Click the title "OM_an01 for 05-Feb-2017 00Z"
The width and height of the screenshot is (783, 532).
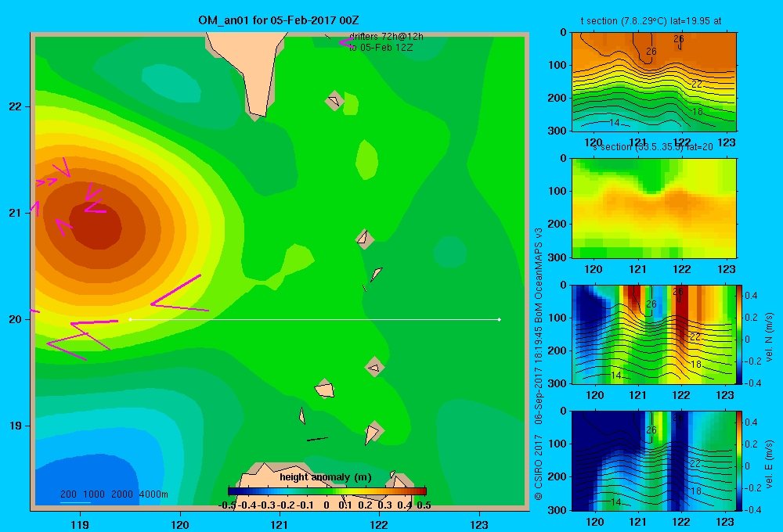point(278,20)
